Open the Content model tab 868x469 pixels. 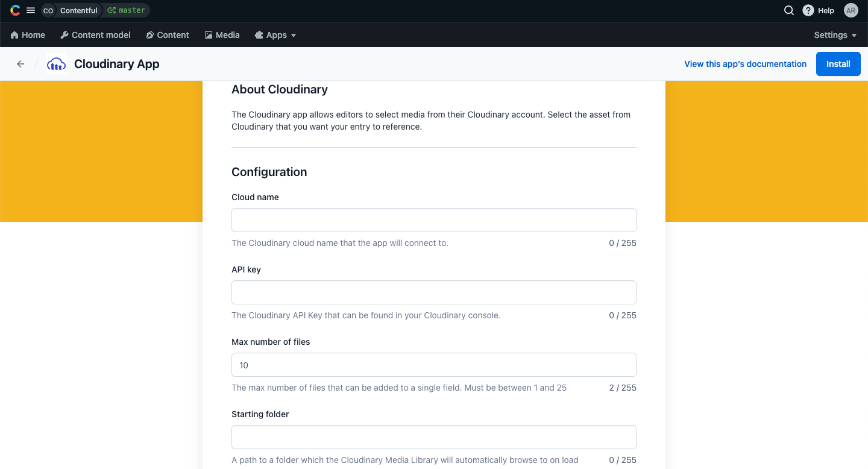95,35
